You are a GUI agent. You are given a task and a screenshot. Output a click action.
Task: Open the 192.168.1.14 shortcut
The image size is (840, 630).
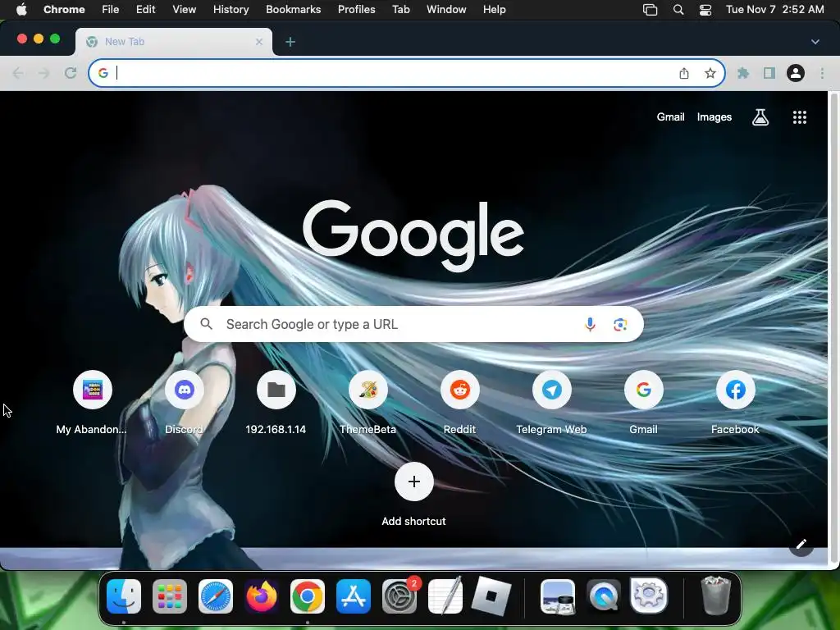(x=276, y=402)
